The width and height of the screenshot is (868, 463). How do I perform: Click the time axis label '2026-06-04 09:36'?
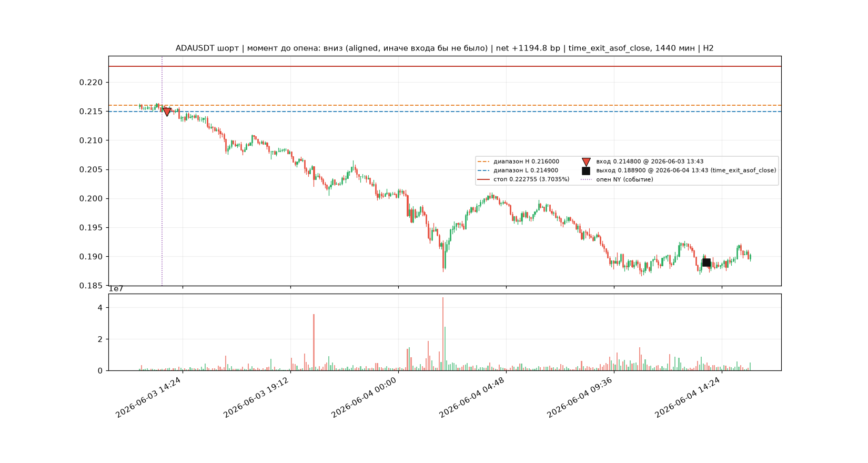[x=580, y=397]
